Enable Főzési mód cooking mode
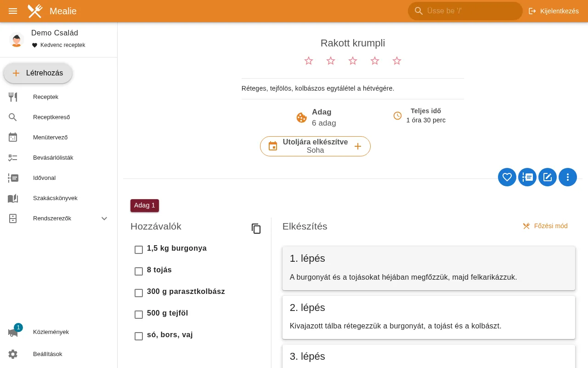 [x=545, y=226]
